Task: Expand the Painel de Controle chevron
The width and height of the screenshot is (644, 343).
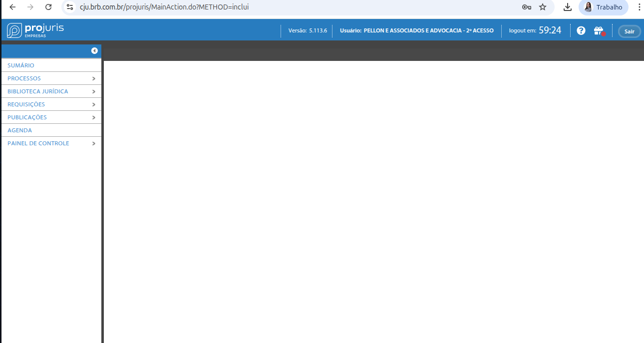Action: [93, 143]
